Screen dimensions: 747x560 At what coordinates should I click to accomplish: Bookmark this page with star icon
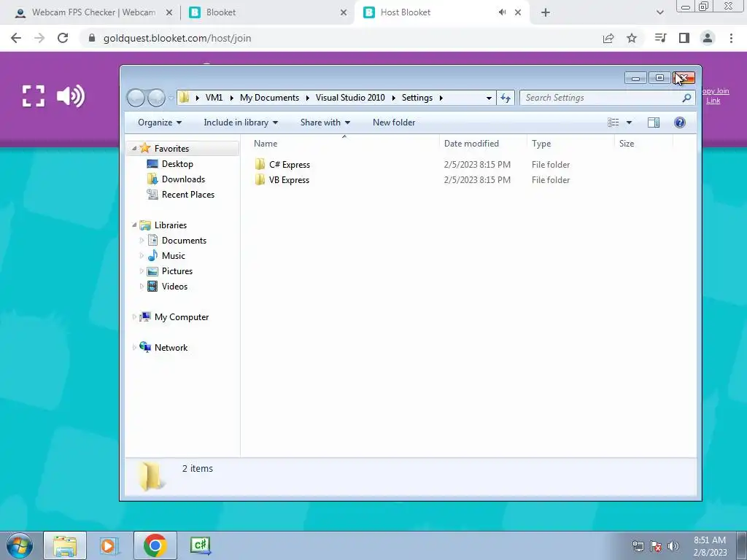click(x=632, y=38)
